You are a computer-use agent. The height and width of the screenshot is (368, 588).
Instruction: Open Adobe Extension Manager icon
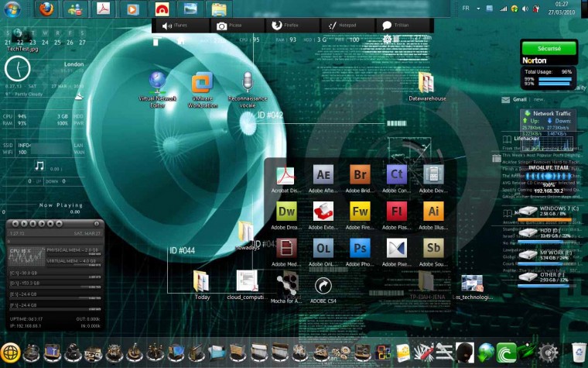click(323, 212)
